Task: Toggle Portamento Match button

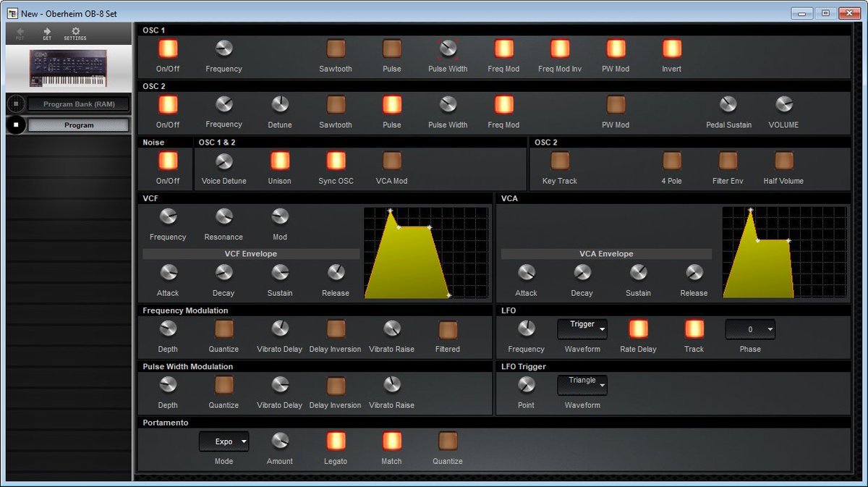Action: [x=392, y=441]
